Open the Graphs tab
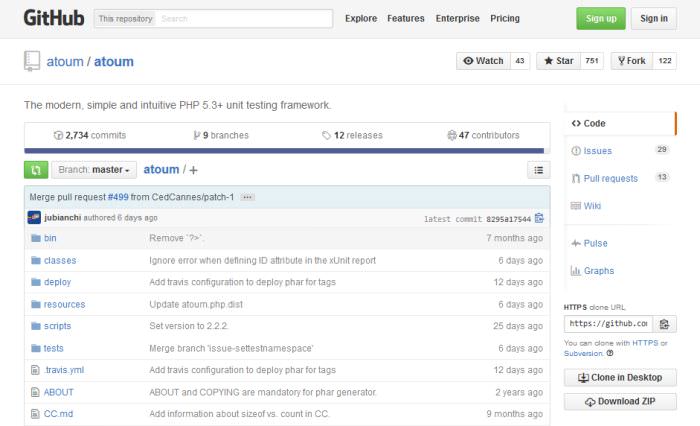 click(x=621, y=271)
